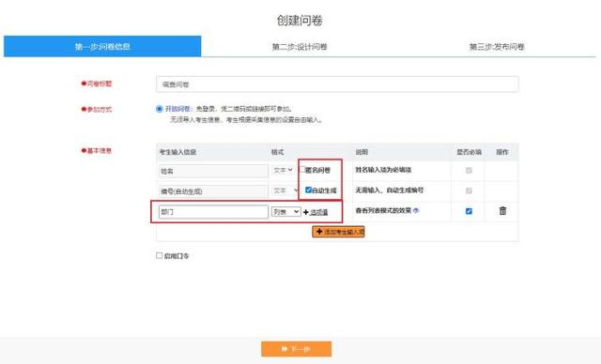This screenshot has height=364, width=601.
Task: Click the eye icon beside 查看列表模式的效果
Action: (x=416, y=210)
